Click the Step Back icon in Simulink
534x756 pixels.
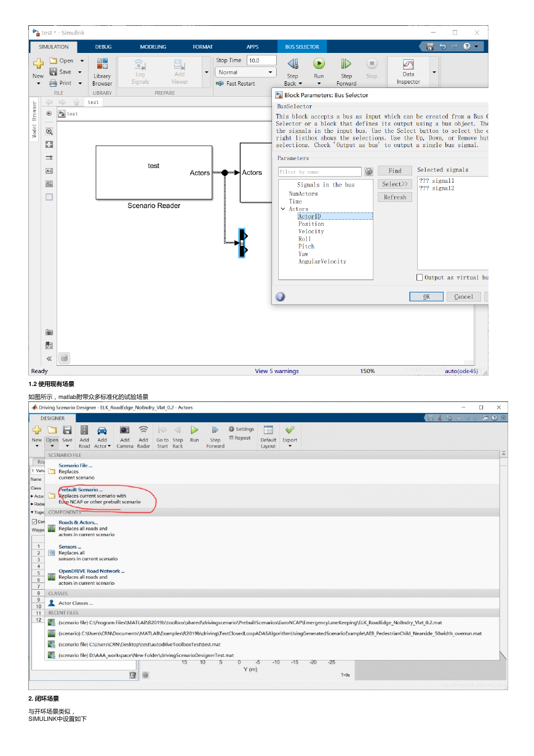[x=293, y=63]
